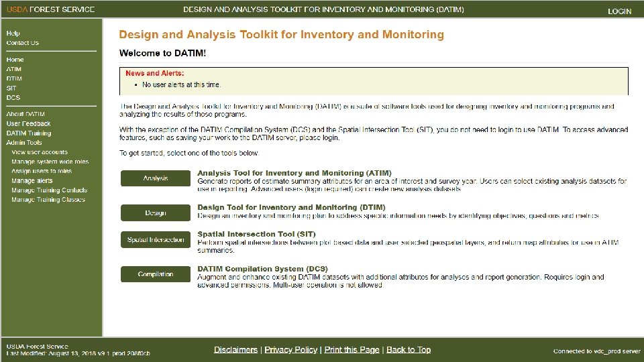Screen dimensions: 644x362
Task: Open About DATIM in sidebar
Action: tap(25, 114)
